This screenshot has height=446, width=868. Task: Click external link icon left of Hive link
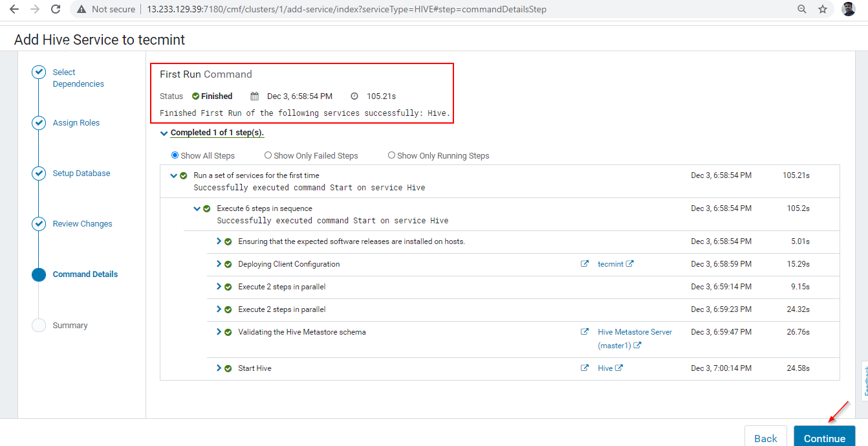click(x=585, y=368)
